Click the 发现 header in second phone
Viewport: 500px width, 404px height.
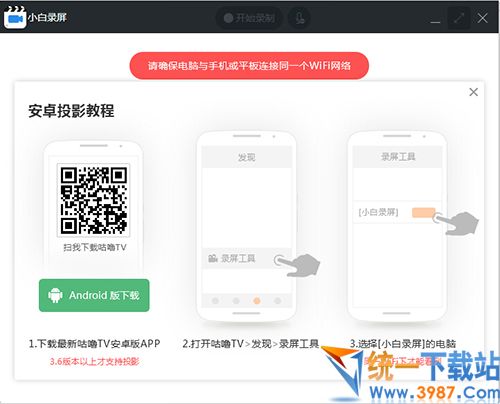[x=247, y=157]
